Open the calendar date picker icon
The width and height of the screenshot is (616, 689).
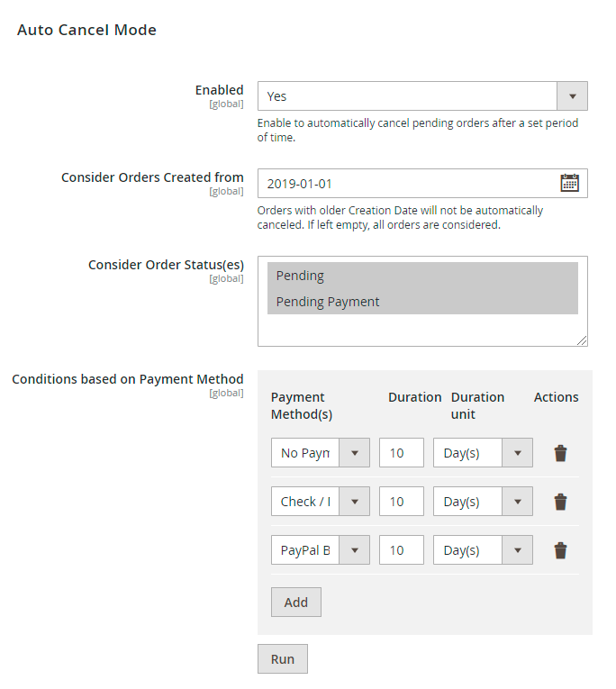(x=569, y=183)
